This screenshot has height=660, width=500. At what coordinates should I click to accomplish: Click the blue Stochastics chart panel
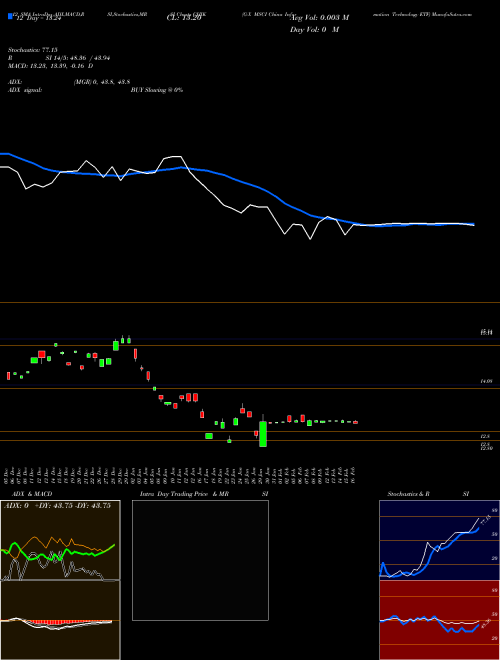439,540
